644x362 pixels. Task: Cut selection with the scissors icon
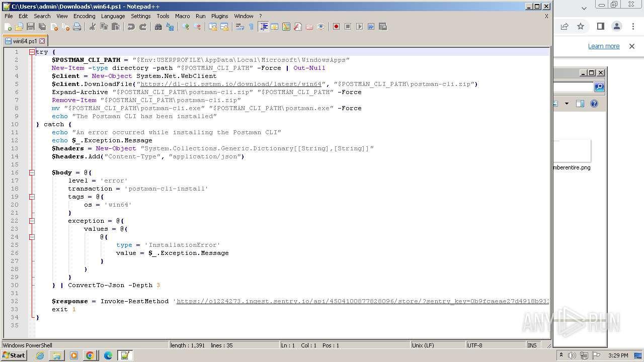pos(92,27)
